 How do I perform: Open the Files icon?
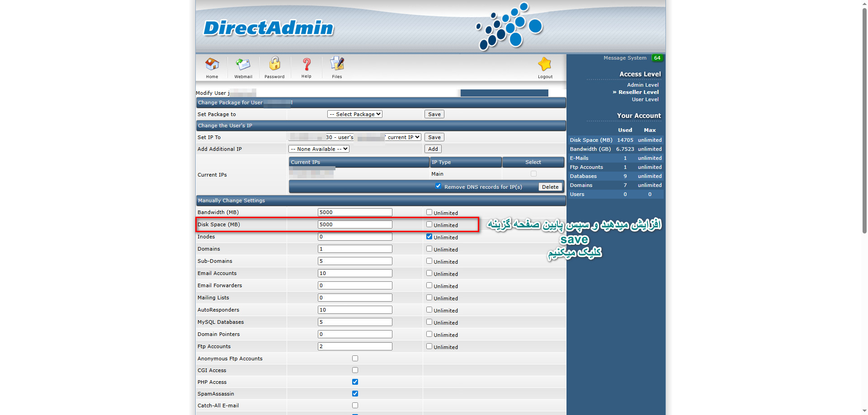click(x=337, y=64)
